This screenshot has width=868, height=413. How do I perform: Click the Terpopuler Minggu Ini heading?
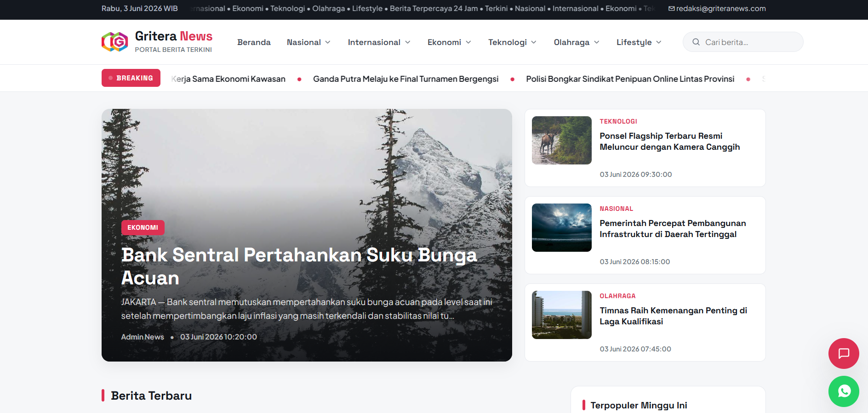point(639,405)
